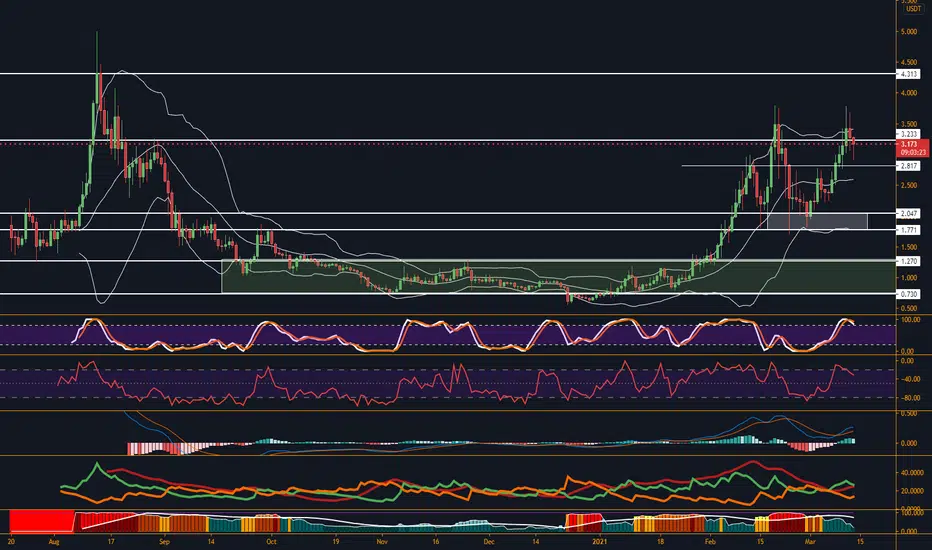932x550 pixels.
Task: Select the gray support zone rectangle
Action: (x=817, y=221)
